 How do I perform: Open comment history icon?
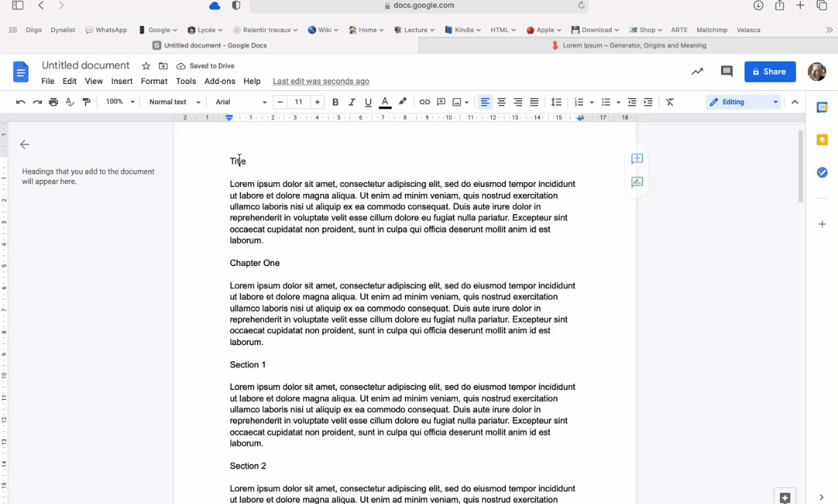(x=727, y=71)
